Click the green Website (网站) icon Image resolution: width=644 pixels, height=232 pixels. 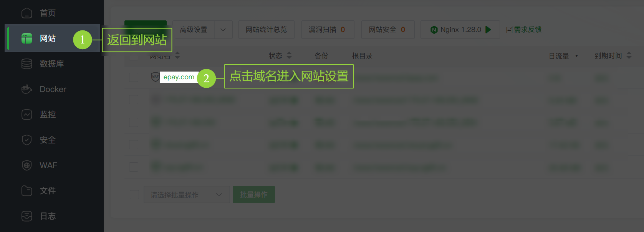click(26, 38)
